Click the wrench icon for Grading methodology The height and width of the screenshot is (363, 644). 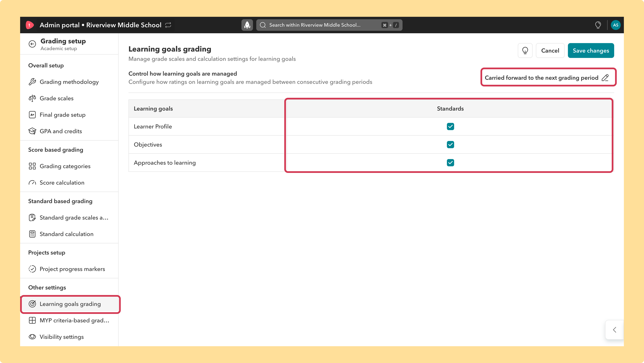click(x=32, y=82)
